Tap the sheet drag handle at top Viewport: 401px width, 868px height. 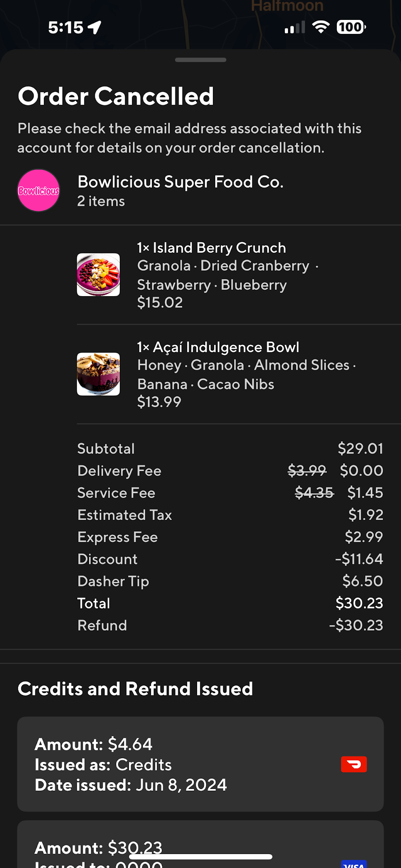click(x=200, y=60)
